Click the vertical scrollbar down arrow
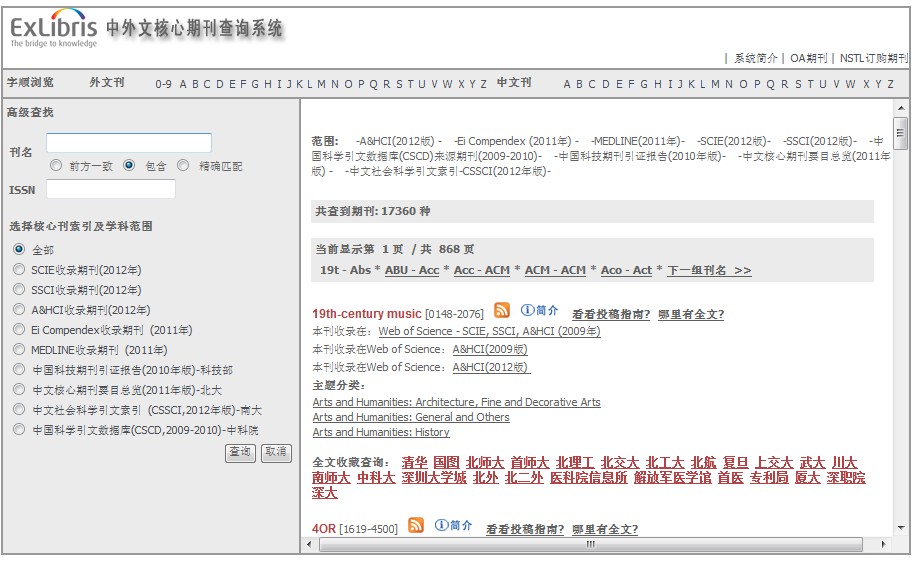Viewport: 915px width, 561px height. (x=901, y=527)
